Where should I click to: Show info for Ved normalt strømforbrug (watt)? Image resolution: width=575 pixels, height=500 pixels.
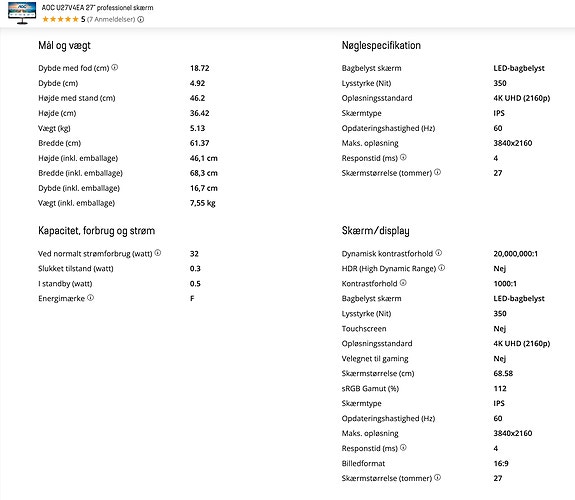[158, 253]
